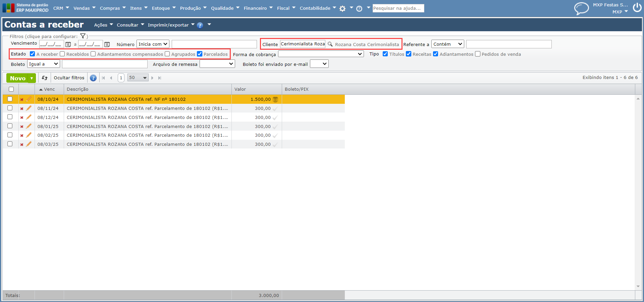Toggle the Receitas type checkbox
Image resolution: width=644 pixels, height=302 pixels.
click(x=409, y=54)
